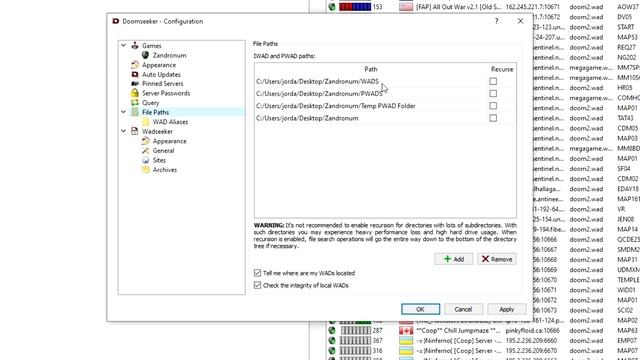Collapse the File Paths tree node

coord(124,112)
